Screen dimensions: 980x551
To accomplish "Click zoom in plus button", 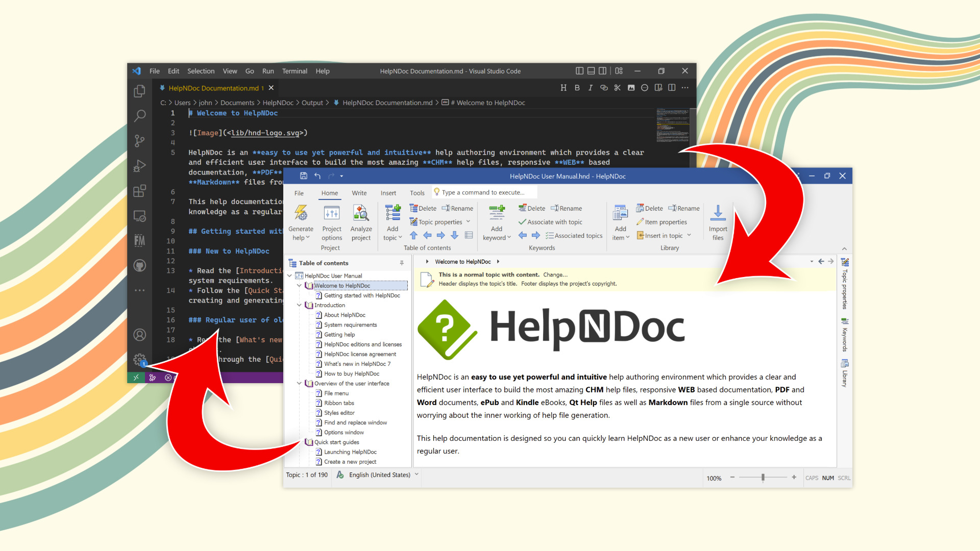I will pos(794,477).
